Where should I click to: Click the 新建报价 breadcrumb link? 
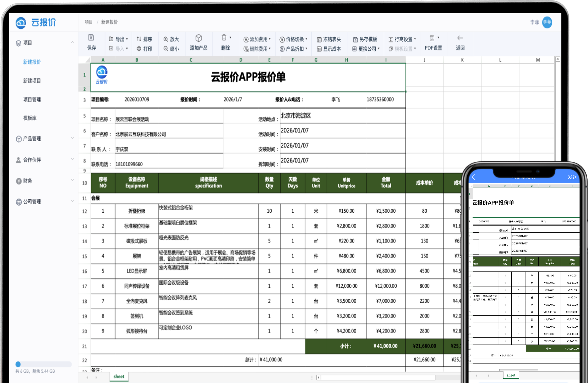point(109,22)
